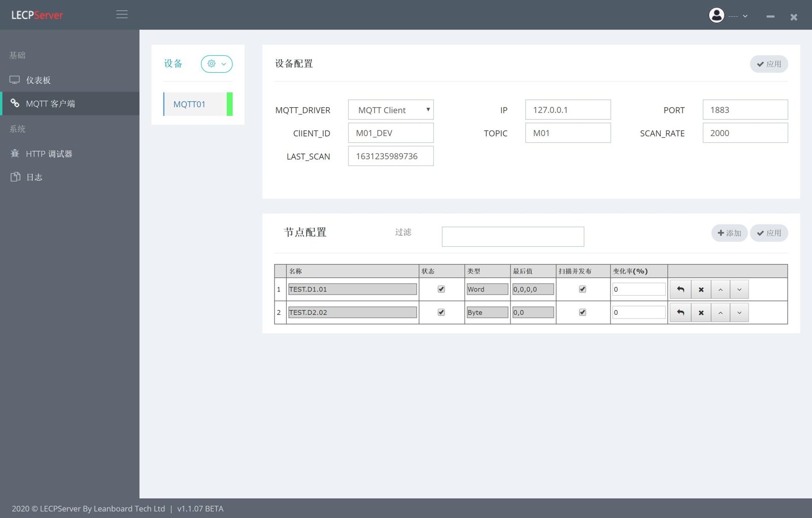
Task: Expand the 设备 gear settings dropdown
Action: pyautogui.click(x=217, y=64)
